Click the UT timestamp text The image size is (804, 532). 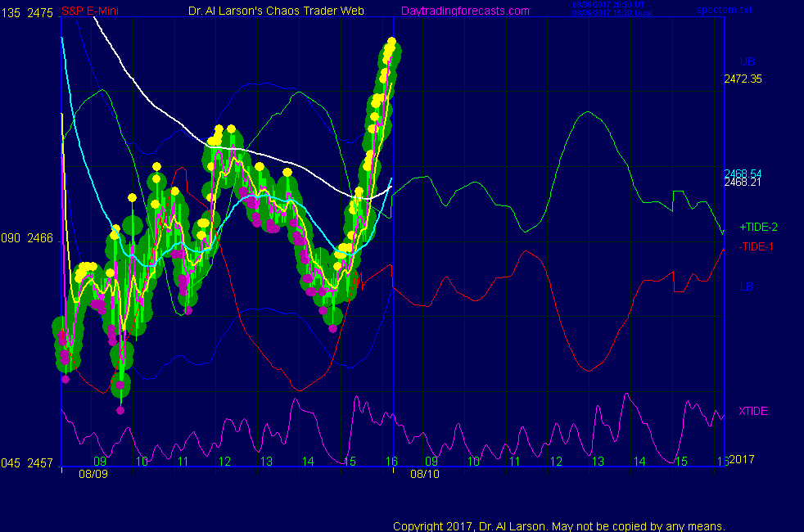611,5
